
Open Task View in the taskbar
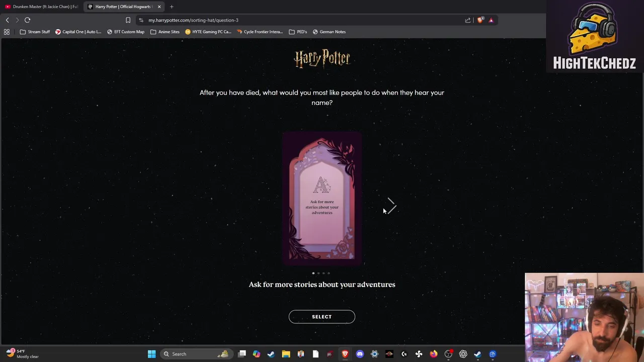(x=242, y=354)
